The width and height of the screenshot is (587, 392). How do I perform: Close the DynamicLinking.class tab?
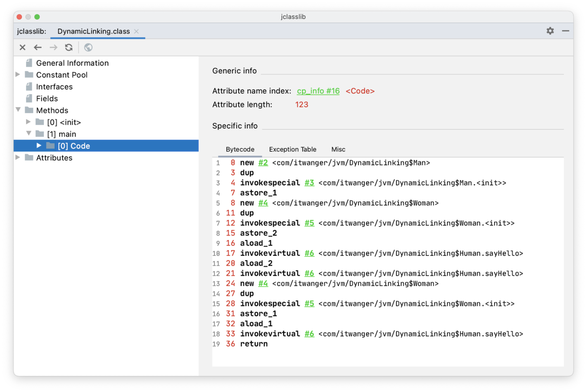[x=136, y=31]
